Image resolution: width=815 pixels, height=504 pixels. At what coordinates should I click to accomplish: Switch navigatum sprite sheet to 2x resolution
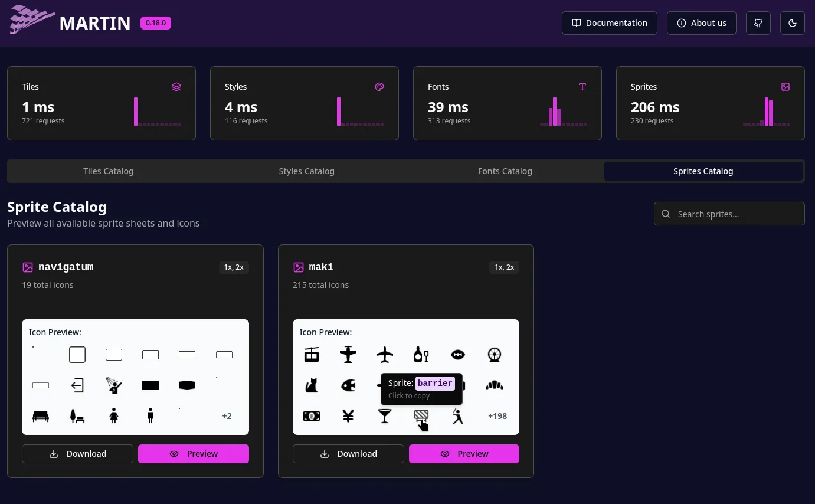click(240, 267)
